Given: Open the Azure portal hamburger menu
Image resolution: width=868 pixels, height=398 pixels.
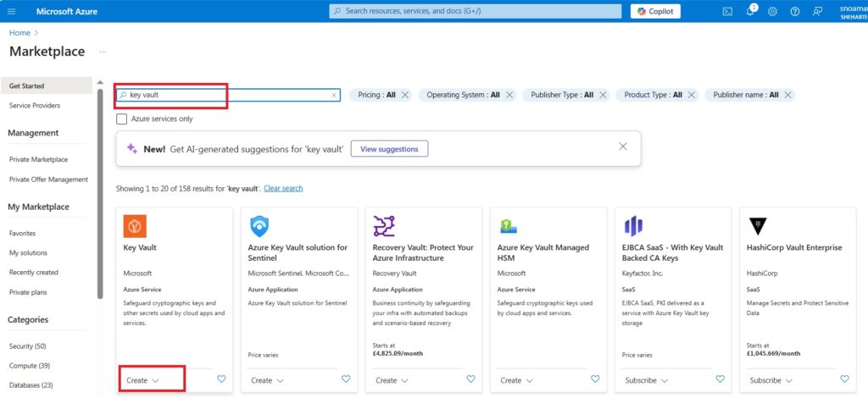Looking at the screenshot, I should point(12,12).
